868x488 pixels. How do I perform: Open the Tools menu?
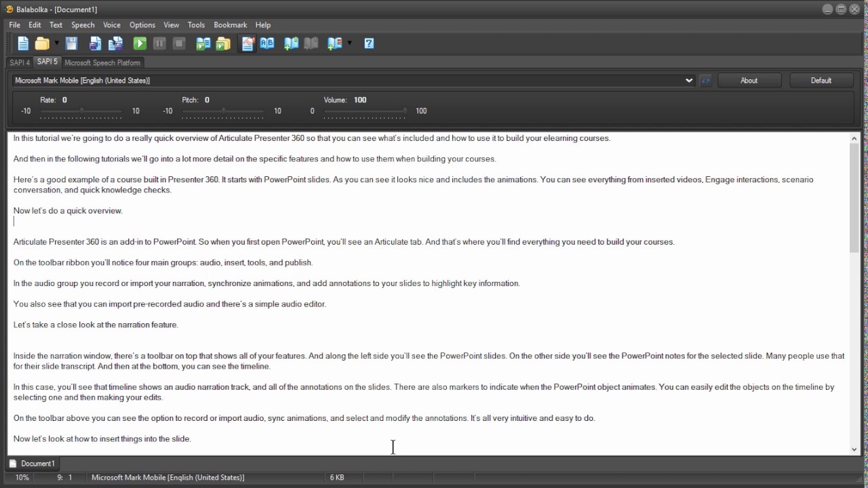point(196,25)
